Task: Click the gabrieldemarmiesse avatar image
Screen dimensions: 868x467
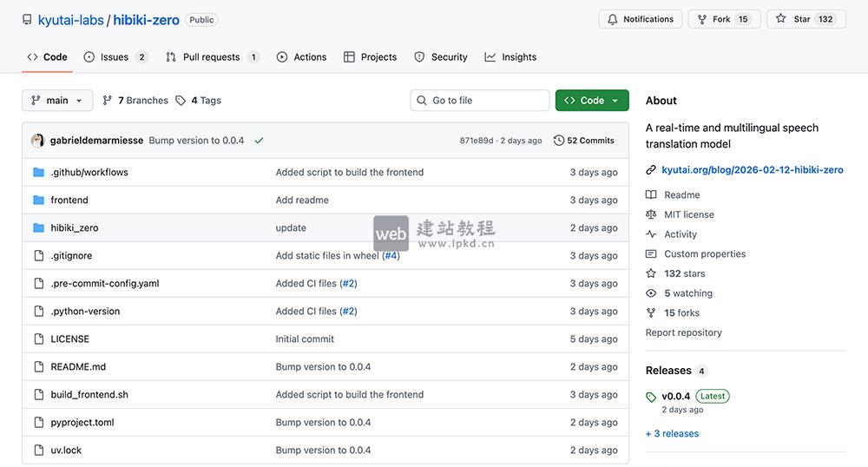Action: [38, 141]
